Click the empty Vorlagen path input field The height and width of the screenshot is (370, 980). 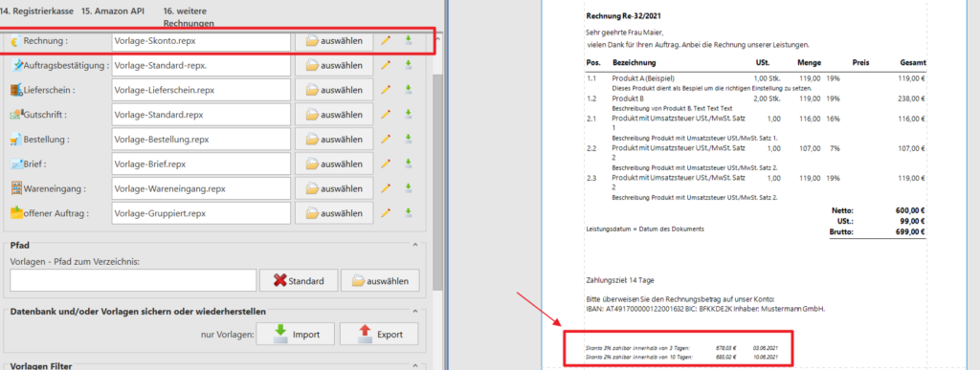click(133, 281)
